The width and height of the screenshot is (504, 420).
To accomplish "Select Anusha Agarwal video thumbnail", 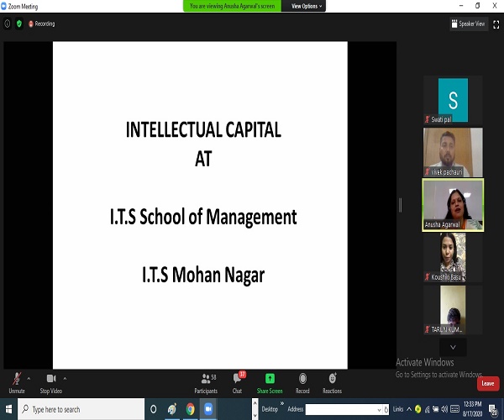I will click(453, 205).
